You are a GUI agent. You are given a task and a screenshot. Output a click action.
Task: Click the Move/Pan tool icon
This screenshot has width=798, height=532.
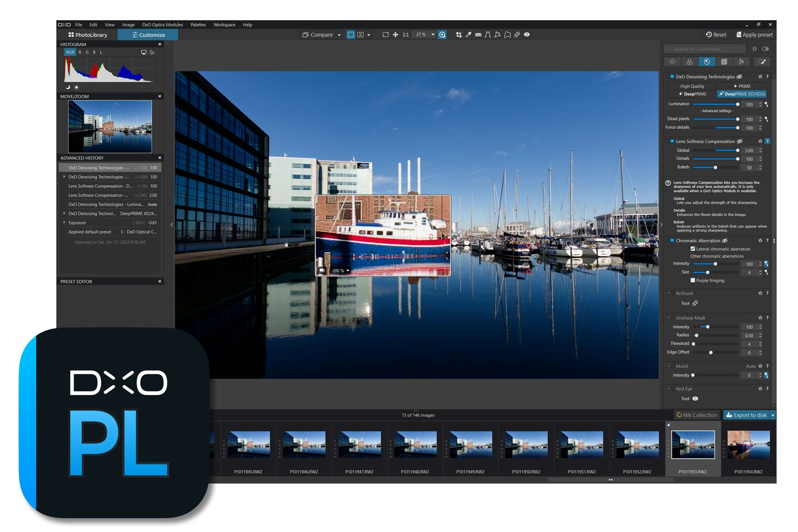396,35
